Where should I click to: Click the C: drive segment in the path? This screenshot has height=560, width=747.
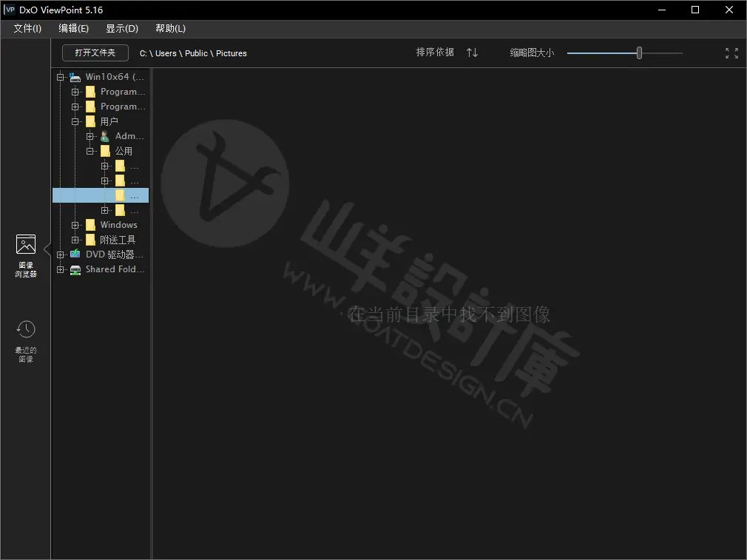(143, 53)
